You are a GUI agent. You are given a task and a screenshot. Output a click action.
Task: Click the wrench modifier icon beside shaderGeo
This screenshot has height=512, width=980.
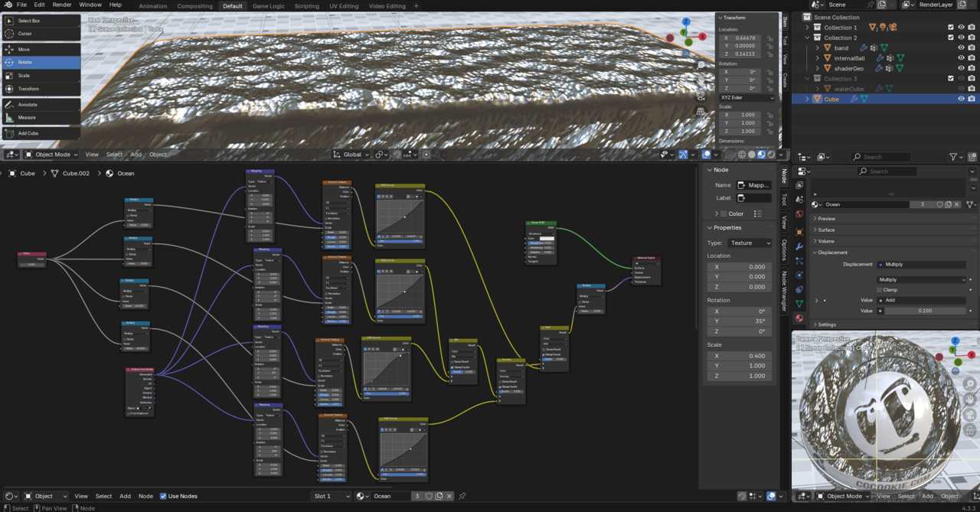879,69
